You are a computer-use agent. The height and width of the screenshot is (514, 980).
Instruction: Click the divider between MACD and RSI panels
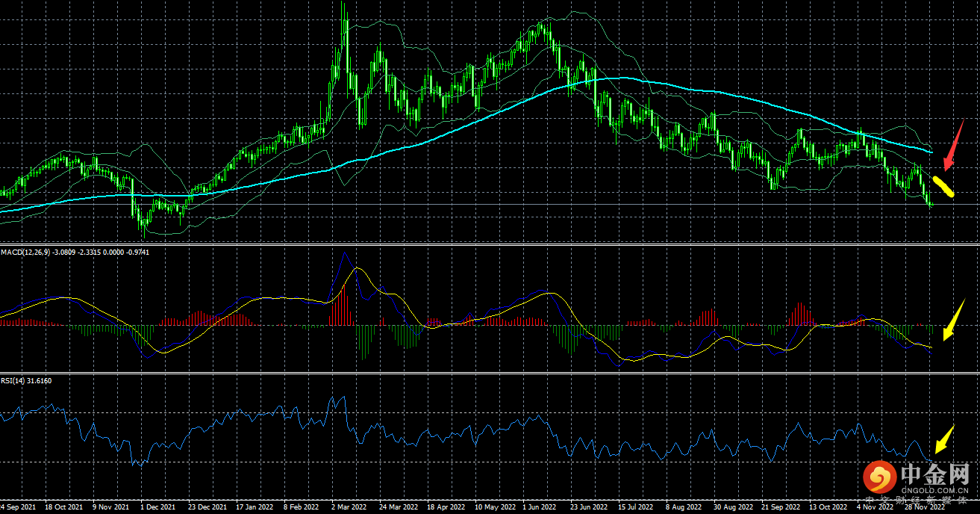[x=490, y=372]
